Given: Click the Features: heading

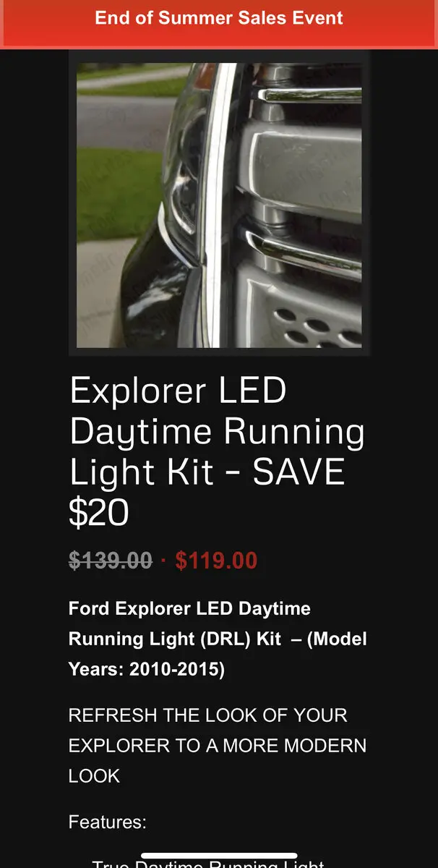Looking at the screenshot, I should (107, 822).
